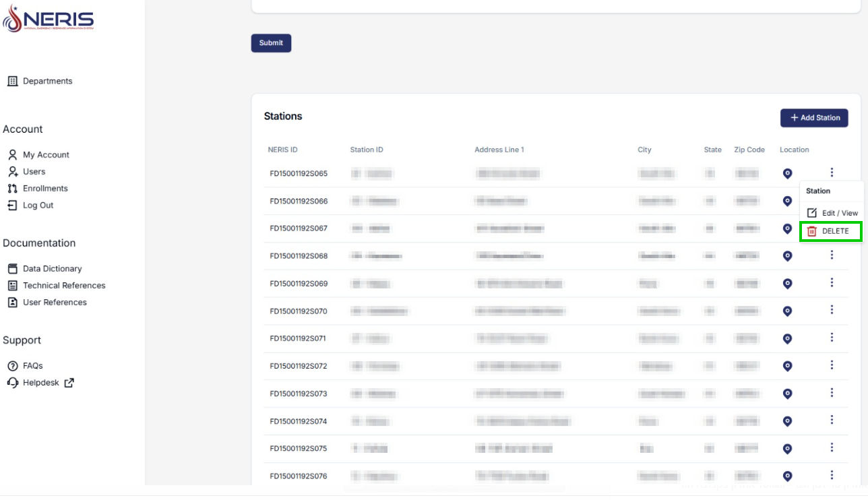The height and width of the screenshot is (500, 868).
Task: Click location pin for station FD15001192S072
Action: (787, 366)
